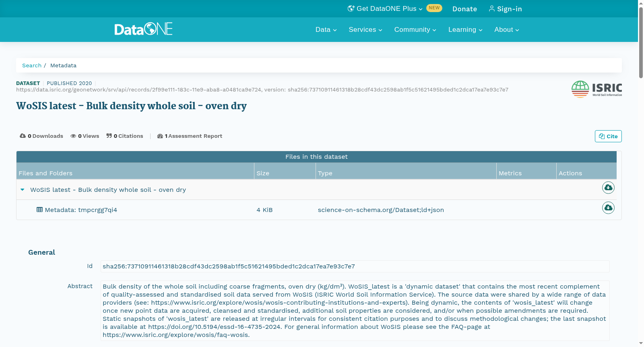Click the science-on-schema.org/Dataset;ld+json type cell

[381, 210]
